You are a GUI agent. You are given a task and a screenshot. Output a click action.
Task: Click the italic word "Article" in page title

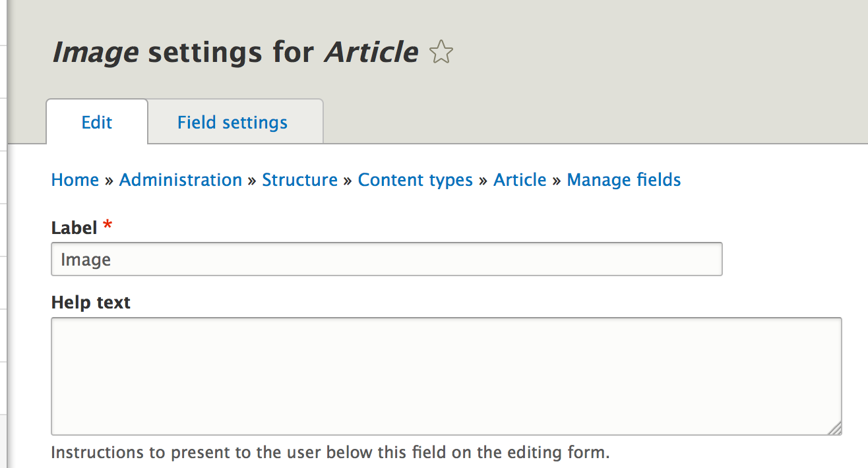(371, 52)
